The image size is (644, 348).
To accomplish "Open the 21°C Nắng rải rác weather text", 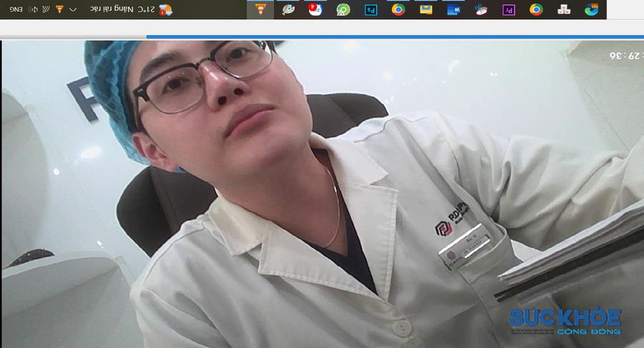I will point(122,9).
